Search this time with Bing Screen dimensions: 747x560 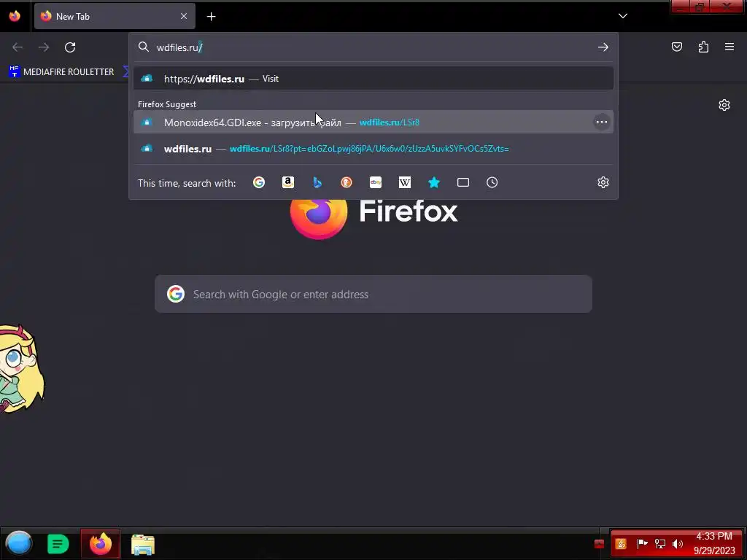[317, 182]
